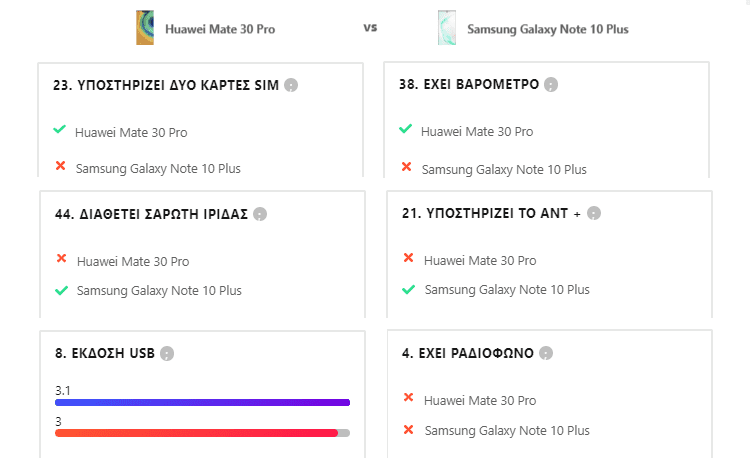Click the info icon beside ΕΧΕΙ ΡΑΔΙΟΦΩΝΟ
Image resolution: width=750 pixels, height=458 pixels.
(546, 353)
